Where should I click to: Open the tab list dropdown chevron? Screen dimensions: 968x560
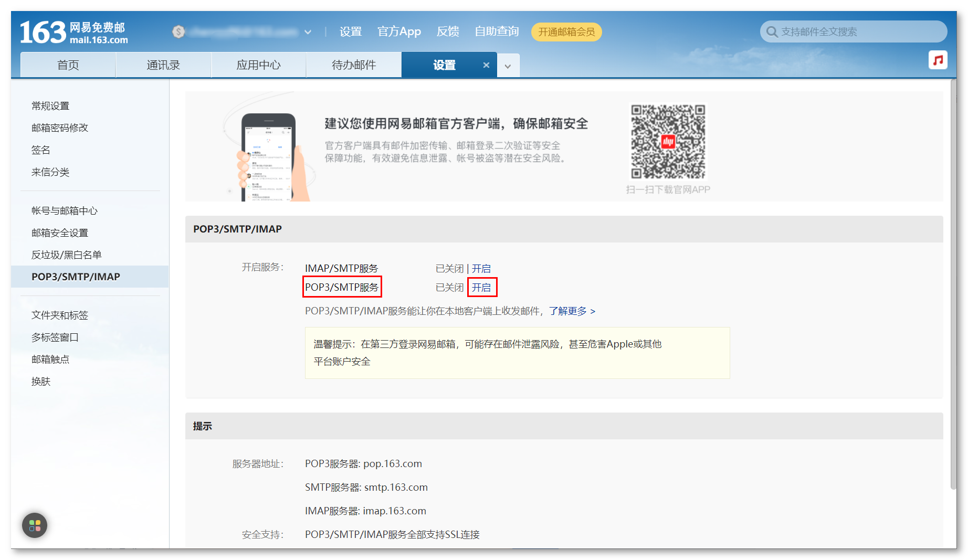click(x=508, y=66)
